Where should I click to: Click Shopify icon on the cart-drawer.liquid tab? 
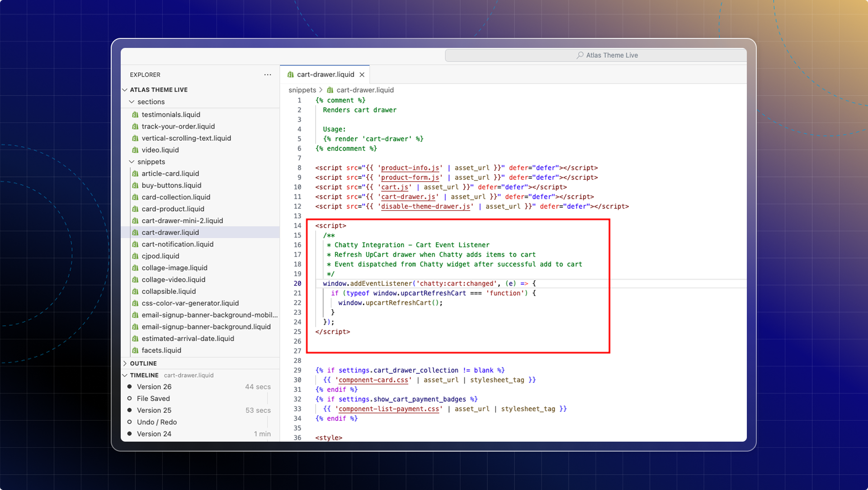[x=291, y=75]
